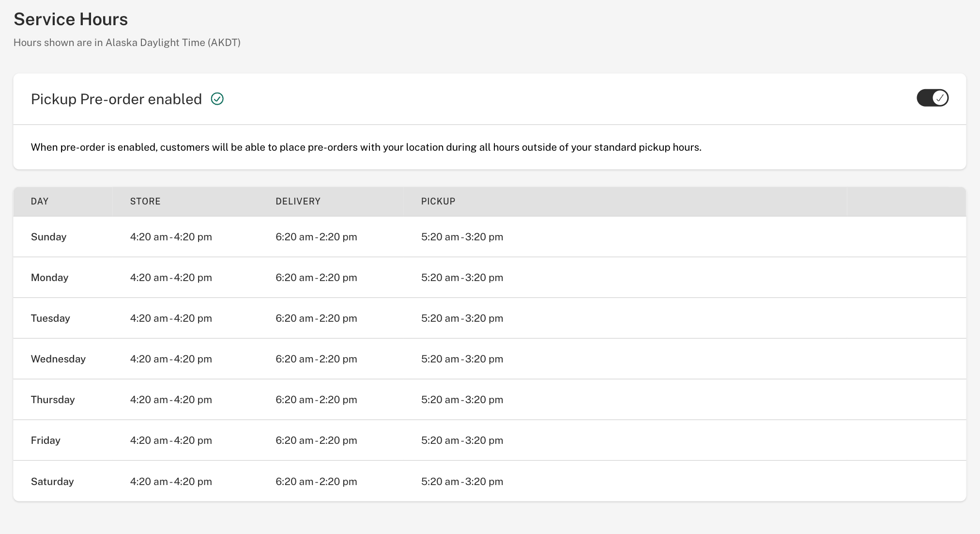Image resolution: width=980 pixels, height=534 pixels.
Task: Select the Wednesday row label
Action: tap(58, 359)
